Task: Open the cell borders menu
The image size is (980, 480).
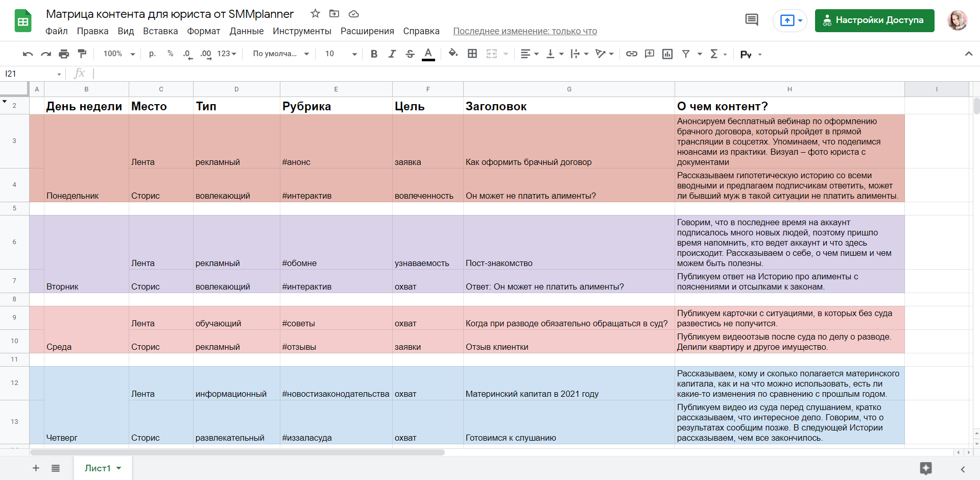Action: coord(472,54)
